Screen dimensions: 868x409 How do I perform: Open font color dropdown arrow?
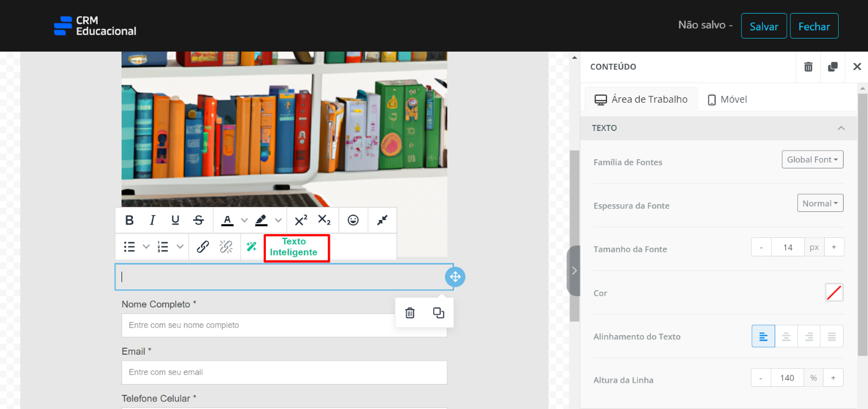click(244, 220)
